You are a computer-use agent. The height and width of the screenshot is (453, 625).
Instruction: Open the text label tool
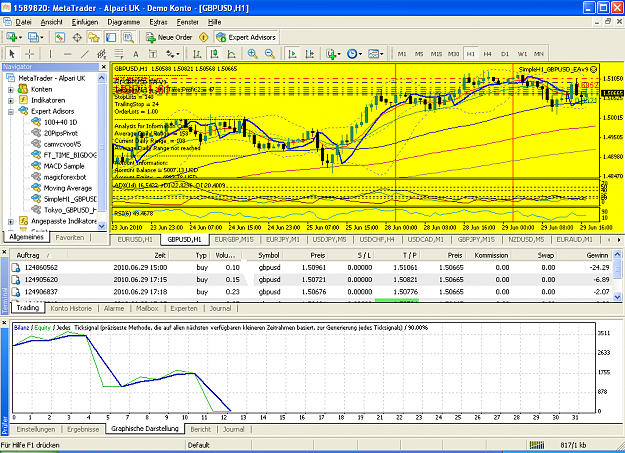click(153, 54)
